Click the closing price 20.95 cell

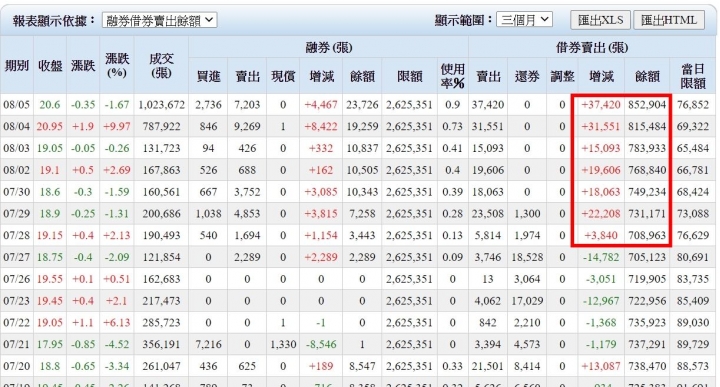[x=50, y=126]
